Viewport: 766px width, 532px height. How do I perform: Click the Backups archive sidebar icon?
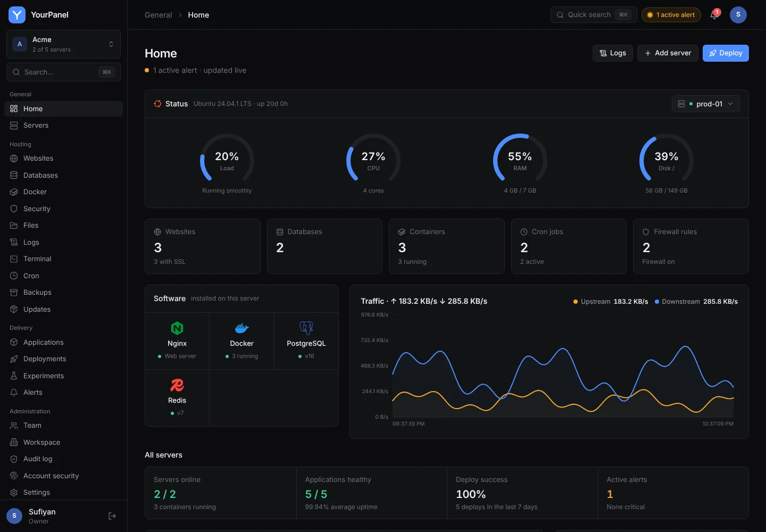tap(14, 293)
